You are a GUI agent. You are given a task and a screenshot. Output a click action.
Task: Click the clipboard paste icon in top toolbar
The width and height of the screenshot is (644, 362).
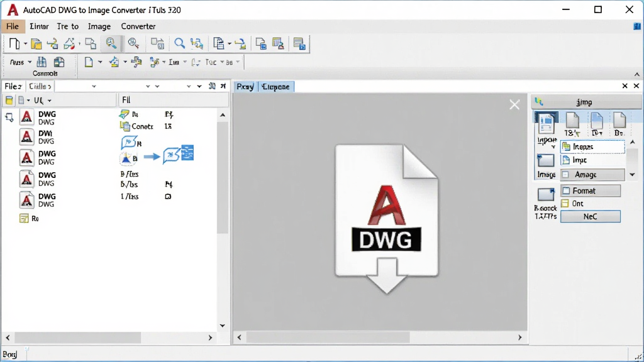click(x=218, y=43)
